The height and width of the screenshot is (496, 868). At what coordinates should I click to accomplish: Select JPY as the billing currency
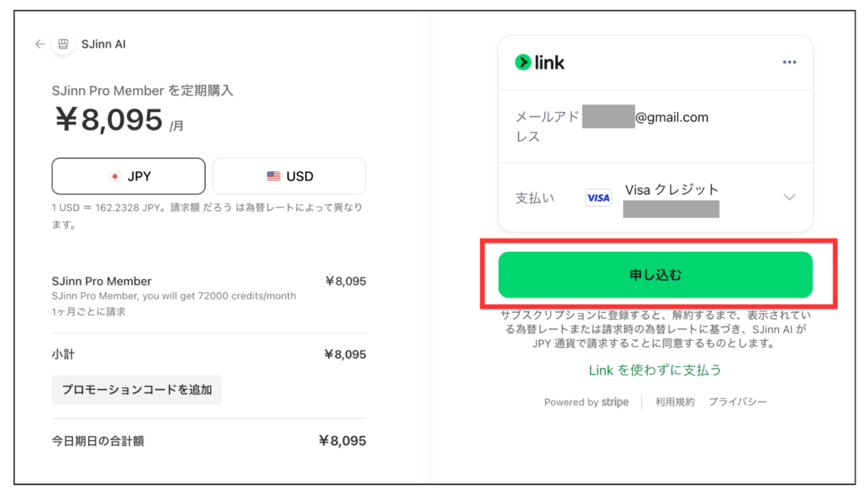pyautogui.click(x=128, y=176)
